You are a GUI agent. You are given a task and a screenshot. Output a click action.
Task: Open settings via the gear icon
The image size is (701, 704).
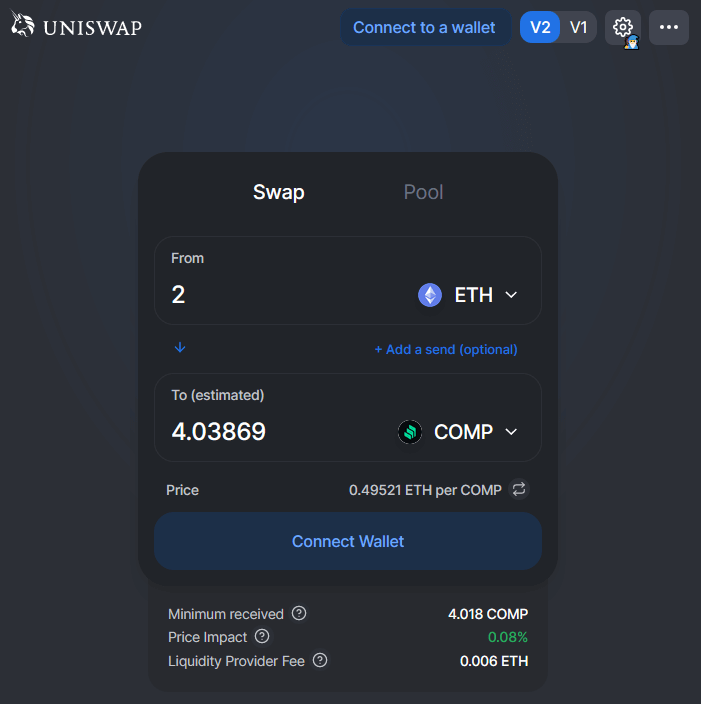(622, 27)
